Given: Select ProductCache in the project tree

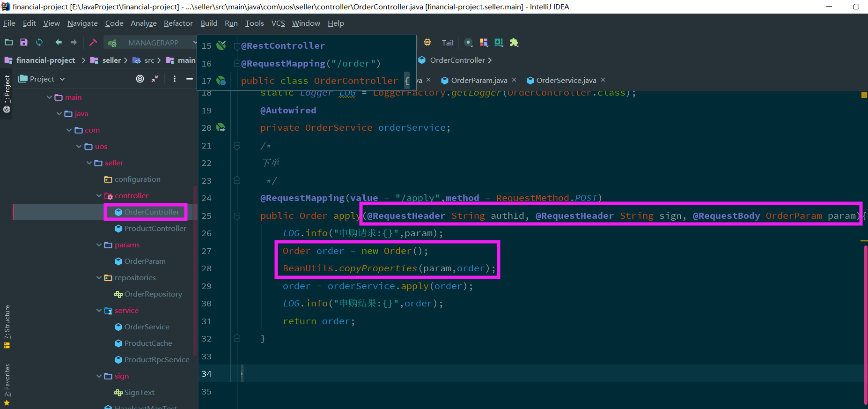Looking at the screenshot, I should tap(148, 343).
